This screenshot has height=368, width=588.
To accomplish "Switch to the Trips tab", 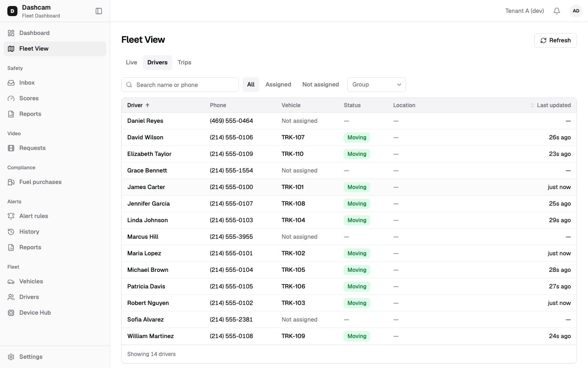I will pyautogui.click(x=185, y=63).
